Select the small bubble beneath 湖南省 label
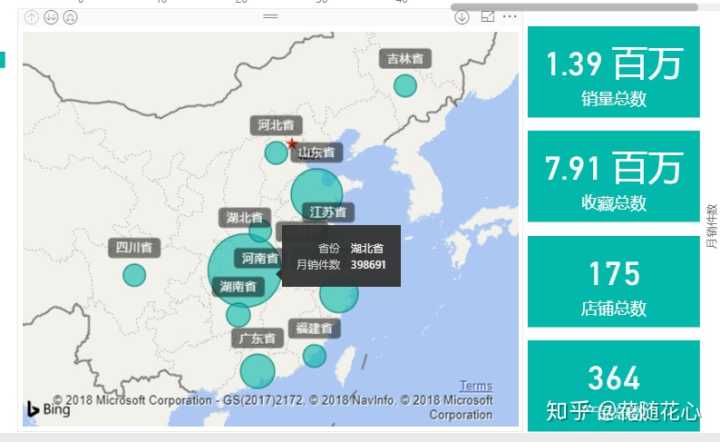 238,314
